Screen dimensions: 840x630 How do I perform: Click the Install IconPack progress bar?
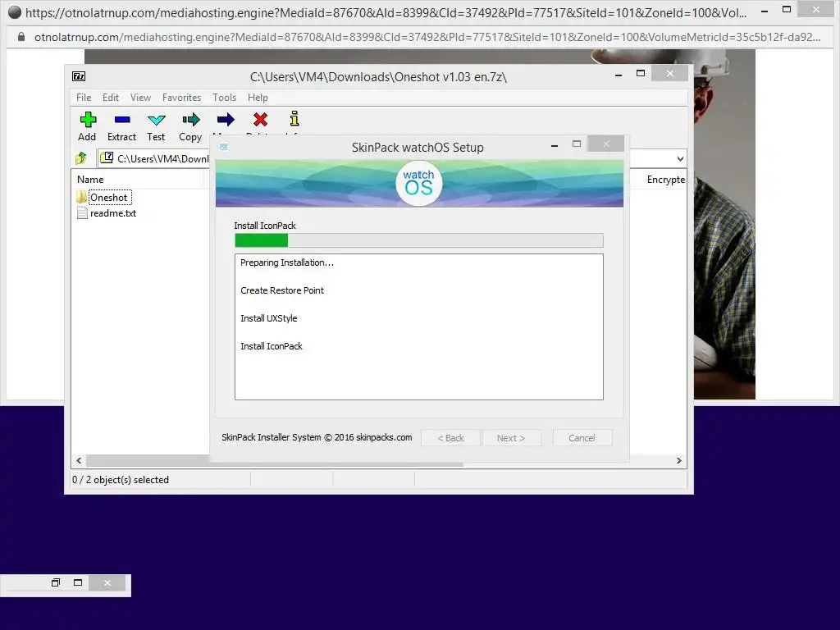point(419,240)
